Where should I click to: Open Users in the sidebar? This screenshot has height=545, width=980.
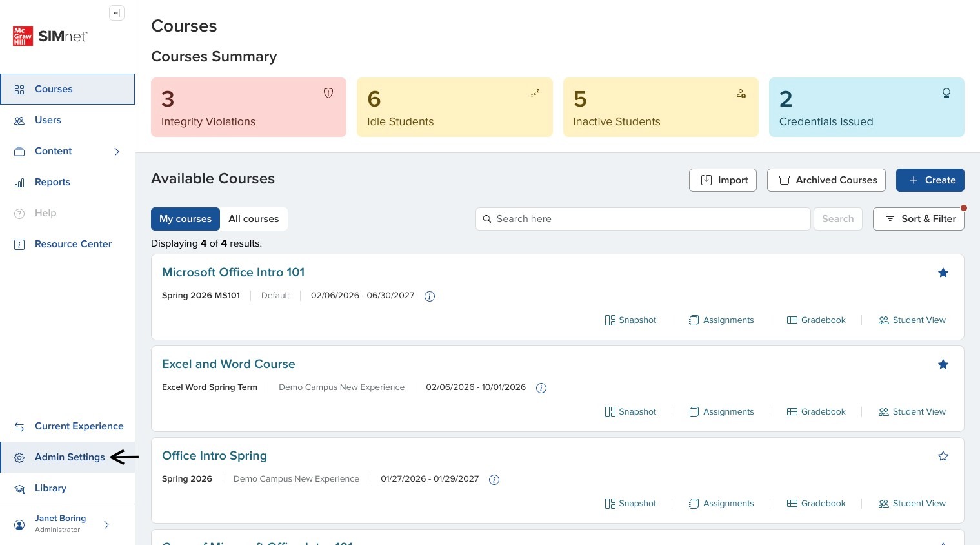pos(68,120)
